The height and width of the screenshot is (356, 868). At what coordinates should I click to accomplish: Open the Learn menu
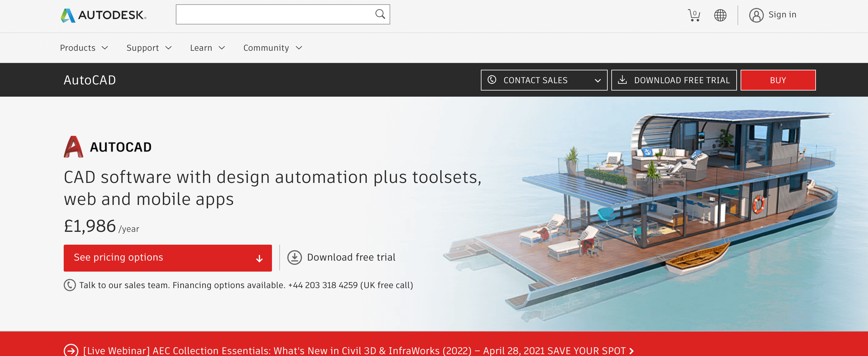coord(207,48)
